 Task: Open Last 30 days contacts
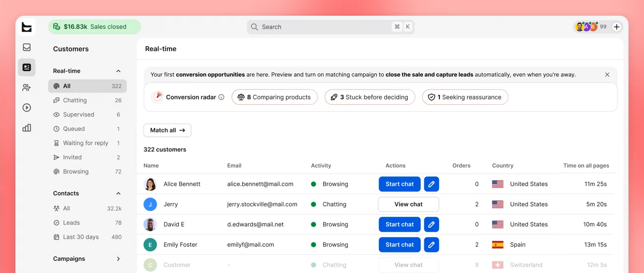[87, 237]
